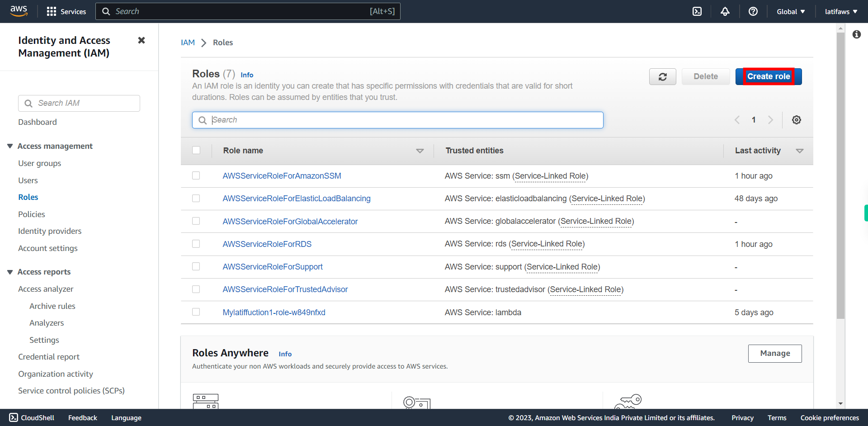Click the Search IAM sidebar field

(79, 103)
